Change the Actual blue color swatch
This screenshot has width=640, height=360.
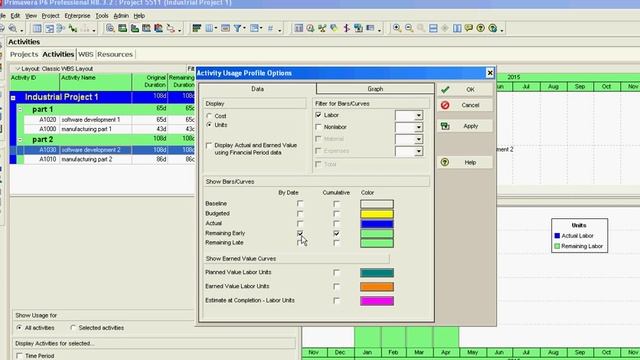coord(377,224)
